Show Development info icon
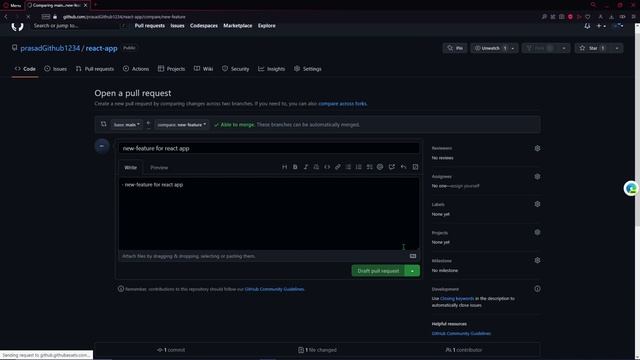This screenshot has height=360, width=640. point(537,289)
